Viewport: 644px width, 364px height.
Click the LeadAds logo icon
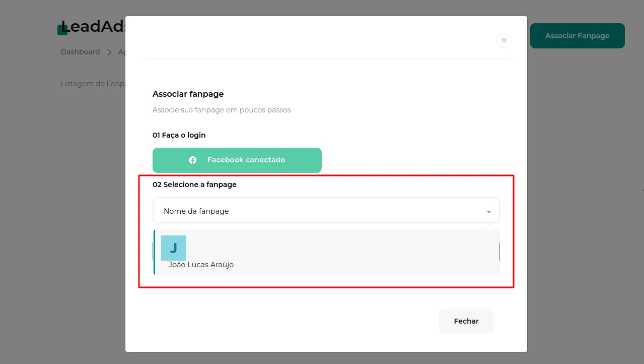coord(62,30)
